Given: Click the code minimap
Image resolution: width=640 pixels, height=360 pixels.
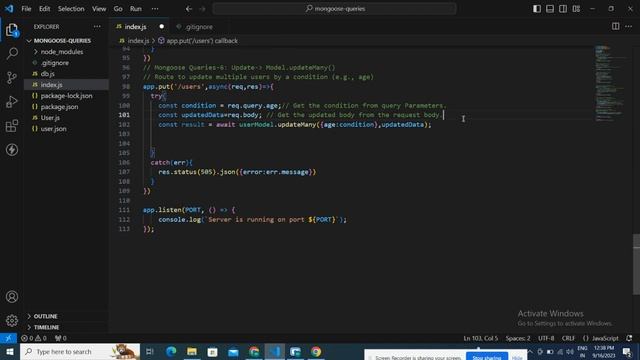Looking at the screenshot, I should click(x=610, y=83).
